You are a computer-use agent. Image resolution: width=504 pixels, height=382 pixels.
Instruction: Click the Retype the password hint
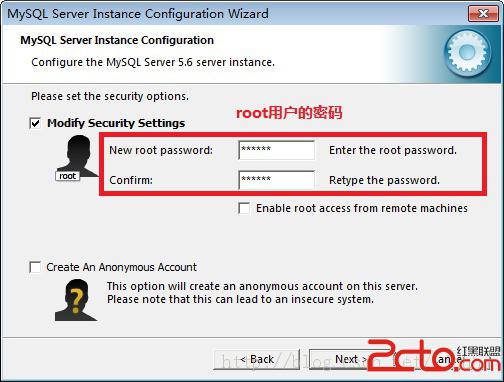384,180
